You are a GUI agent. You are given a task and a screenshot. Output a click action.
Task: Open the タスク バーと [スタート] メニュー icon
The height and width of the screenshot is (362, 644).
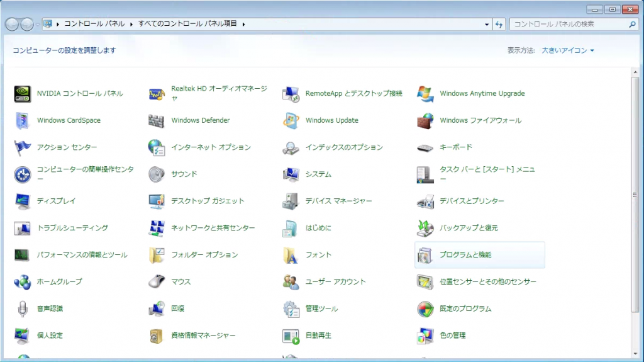425,174
